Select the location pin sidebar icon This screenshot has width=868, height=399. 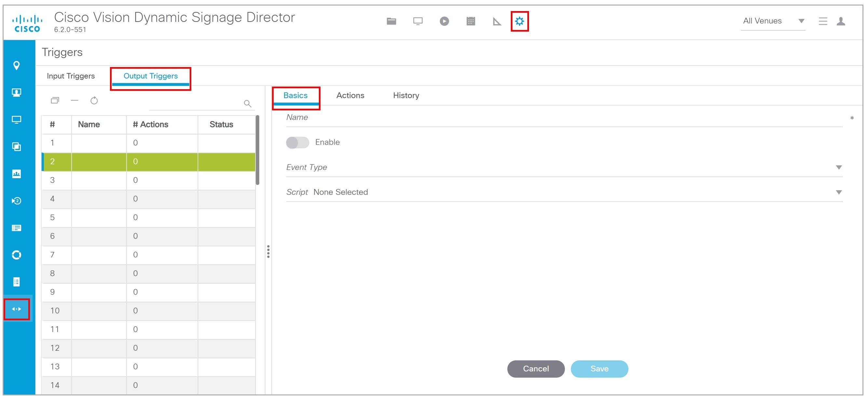17,65
